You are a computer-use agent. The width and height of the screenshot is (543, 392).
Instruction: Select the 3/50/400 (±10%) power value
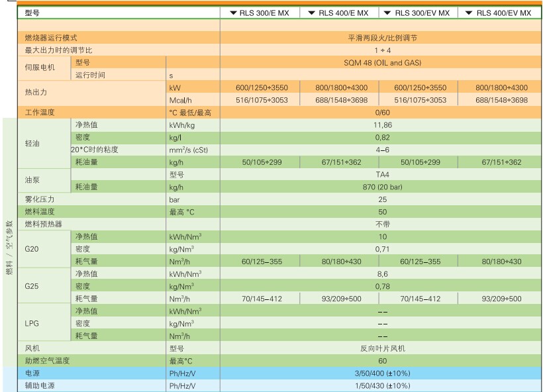pos(382,373)
